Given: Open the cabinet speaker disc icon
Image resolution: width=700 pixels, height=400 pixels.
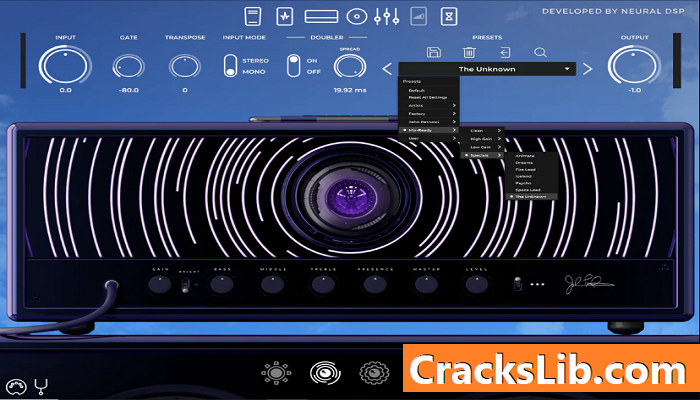Looking at the screenshot, I should (x=357, y=17).
